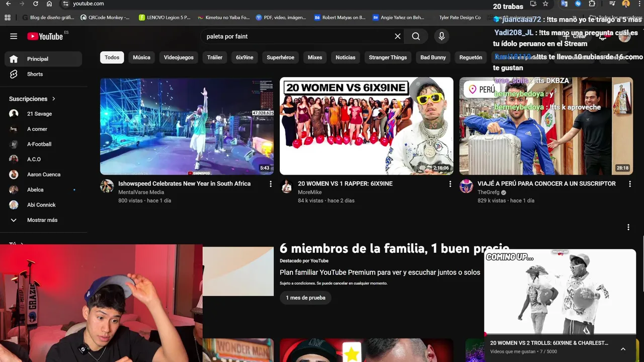Click the YouTube logo
644x362 pixels.
[45, 36]
